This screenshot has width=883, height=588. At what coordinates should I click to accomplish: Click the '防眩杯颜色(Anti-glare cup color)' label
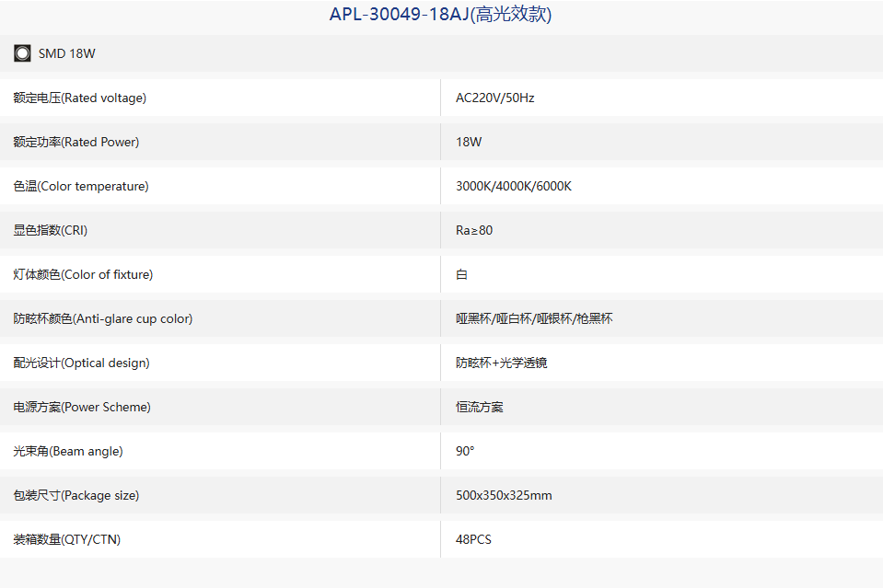pos(103,318)
